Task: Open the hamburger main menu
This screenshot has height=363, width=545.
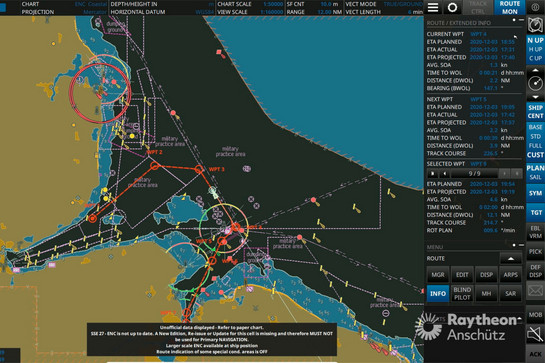Action: click(x=433, y=7)
